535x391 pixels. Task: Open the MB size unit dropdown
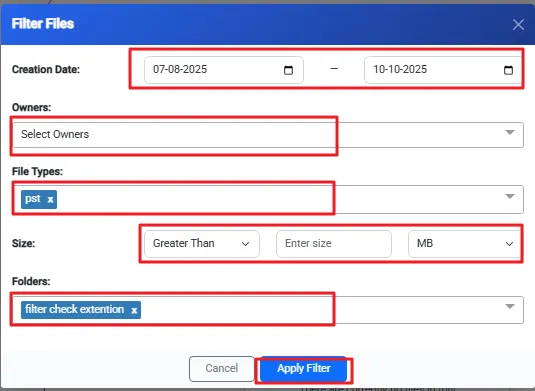(465, 244)
